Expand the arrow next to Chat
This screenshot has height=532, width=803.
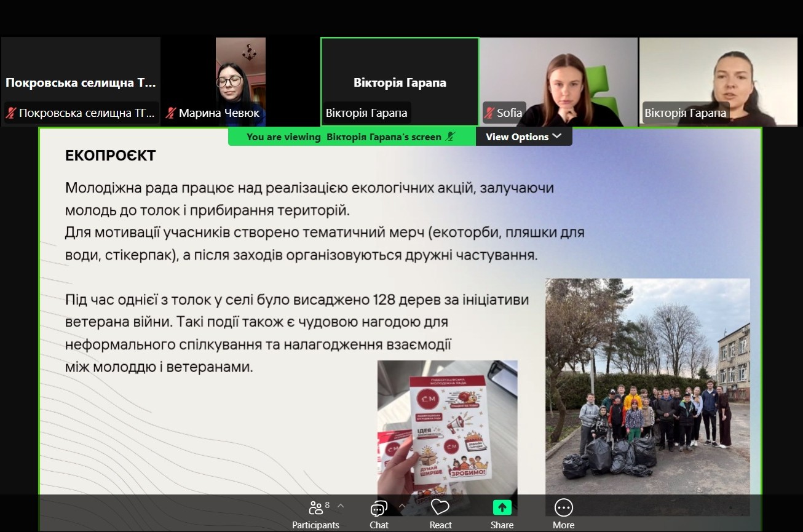402,506
